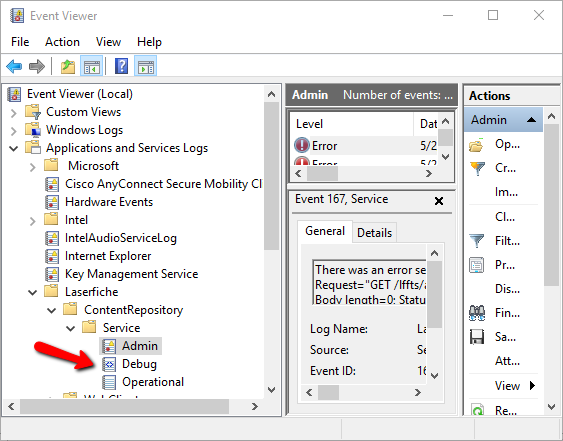Click the Actions pane vertical scrollbar thumb
This screenshot has height=441, width=563.
coord(552,205)
